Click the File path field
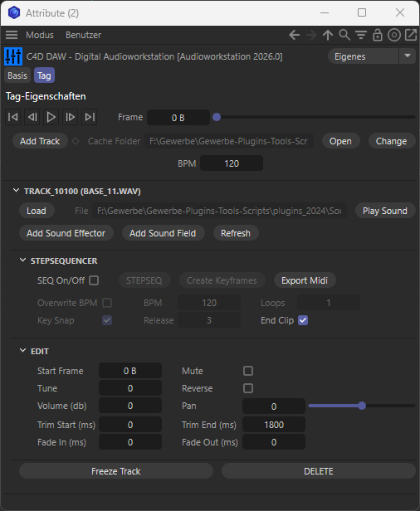 point(219,211)
